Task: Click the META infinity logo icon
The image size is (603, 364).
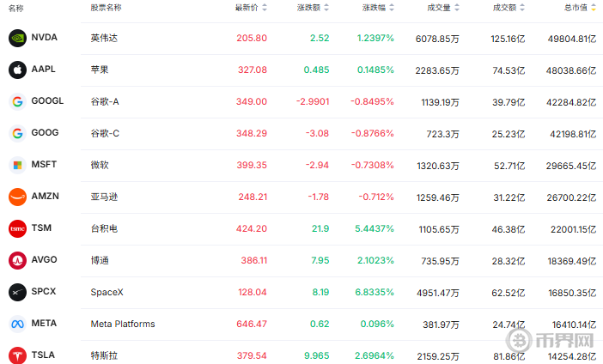Action: pyautogui.click(x=17, y=324)
